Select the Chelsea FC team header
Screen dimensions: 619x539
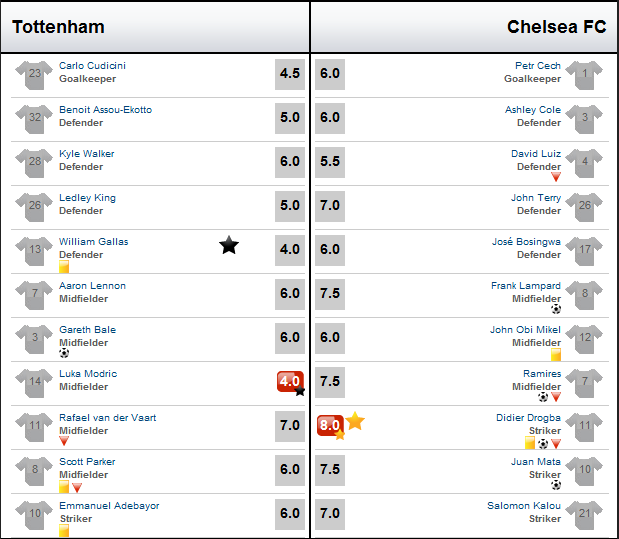pyautogui.click(x=556, y=27)
